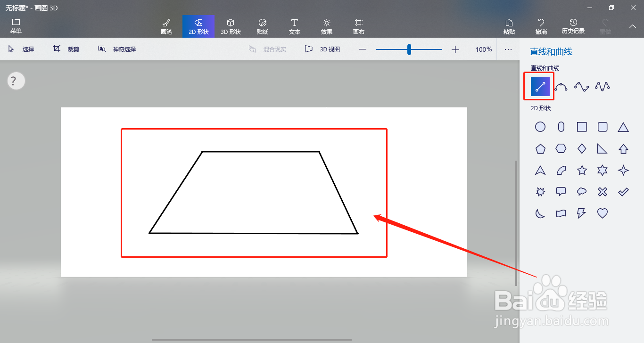Pick the quarter arc shape
Screen dimensions: 644x343
(561, 171)
